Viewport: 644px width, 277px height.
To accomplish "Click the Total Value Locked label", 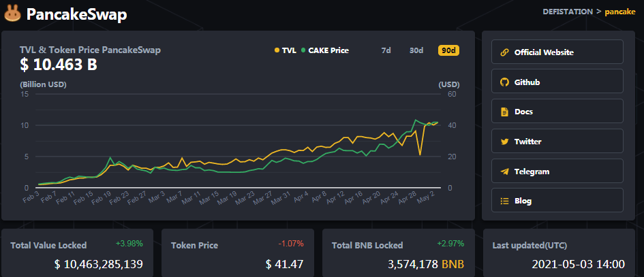I will click(x=48, y=246).
